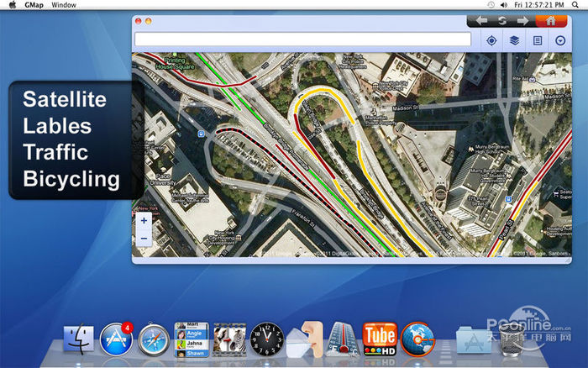
Task: Click the Printing House Square map label
Action: click(x=175, y=63)
